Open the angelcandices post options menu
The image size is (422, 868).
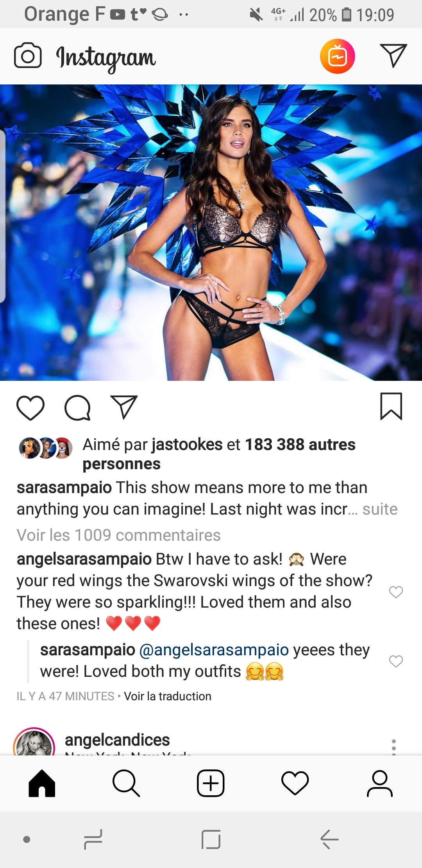pyautogui.click(x=394, y=746)
